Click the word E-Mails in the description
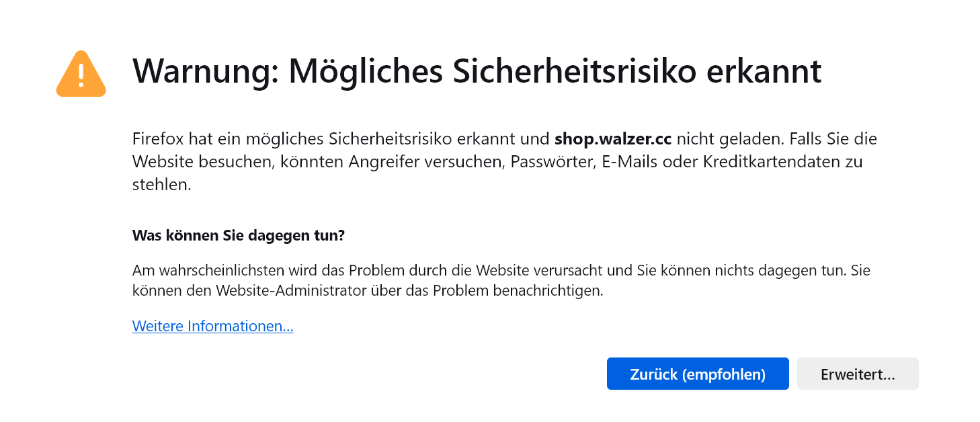The width and height of the screenshot is (980, 422). click(621, 162)
